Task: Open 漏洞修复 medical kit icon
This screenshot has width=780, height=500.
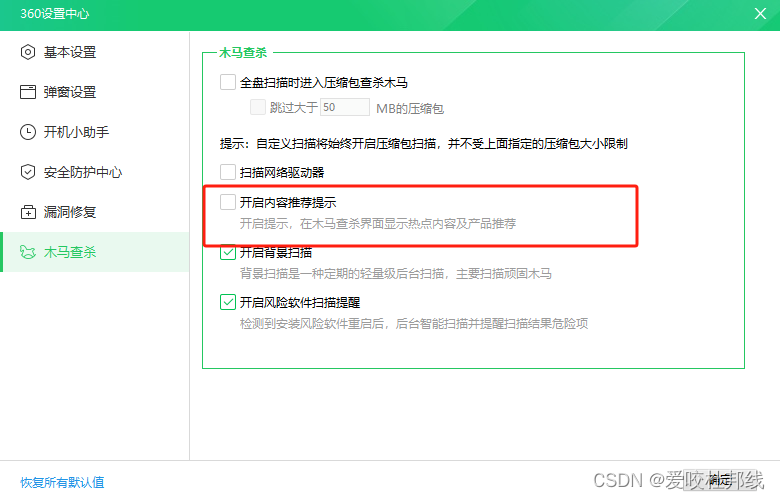Action: [x=28, y=212]
